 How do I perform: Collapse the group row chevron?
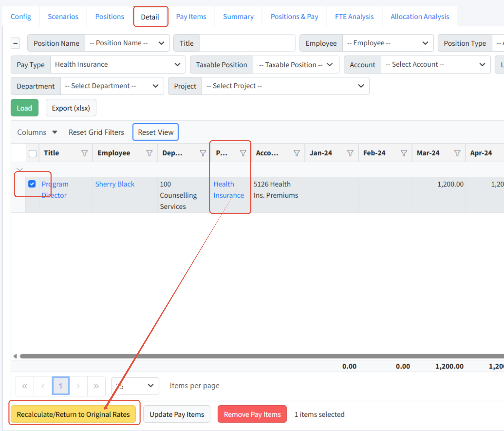click(20, 169)
